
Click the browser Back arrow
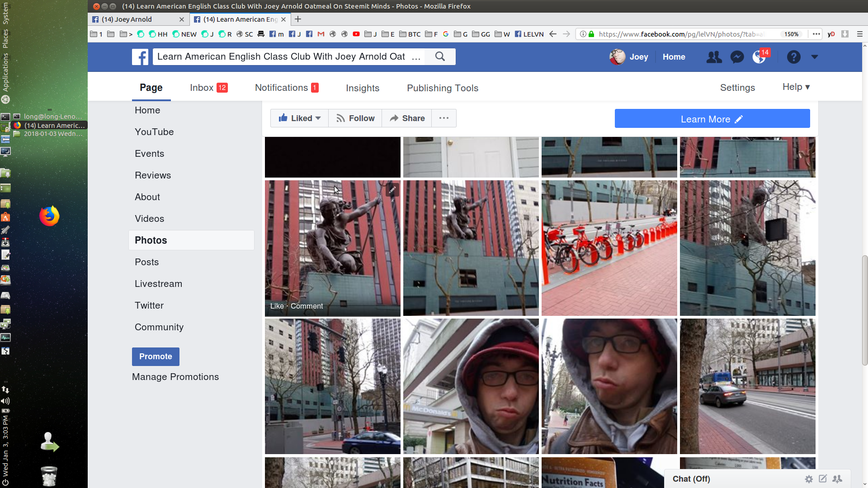[552, 34]
